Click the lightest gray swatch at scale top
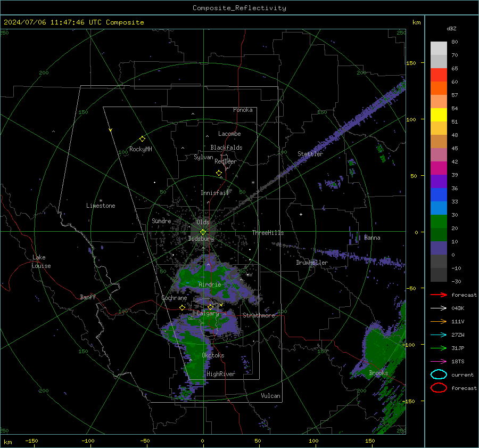479x448 pixels. 439,48
